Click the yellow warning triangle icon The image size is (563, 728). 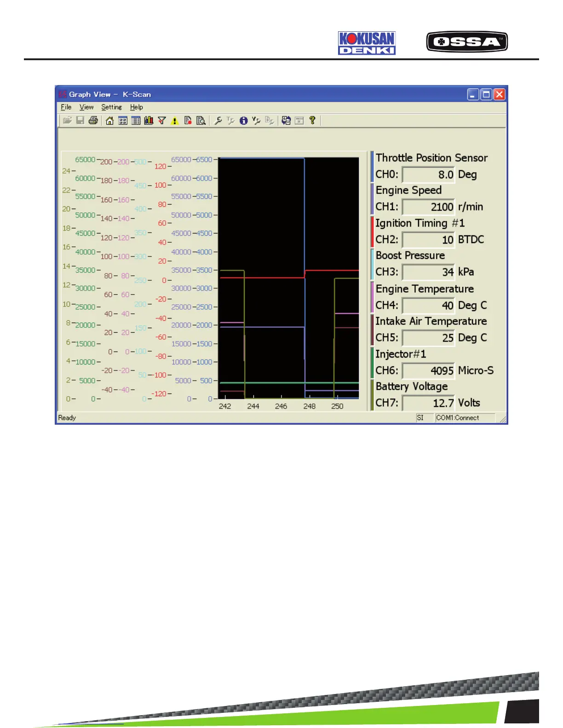[x=174, y=121]
